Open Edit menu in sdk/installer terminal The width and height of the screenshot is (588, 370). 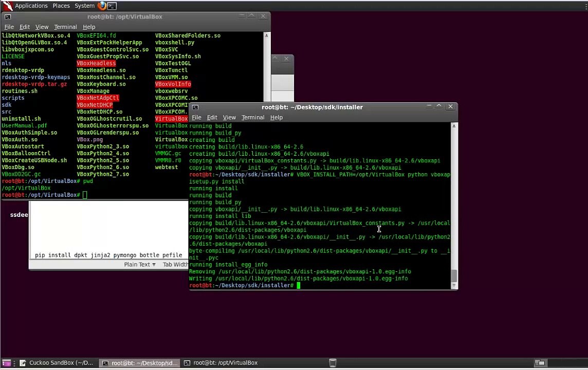212,117
